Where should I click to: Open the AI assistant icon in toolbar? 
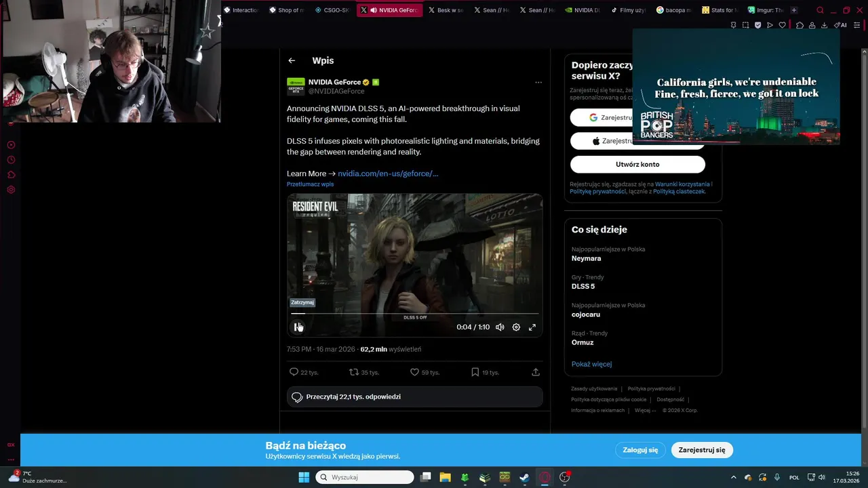pyautogui.click(x=840, y=25)
